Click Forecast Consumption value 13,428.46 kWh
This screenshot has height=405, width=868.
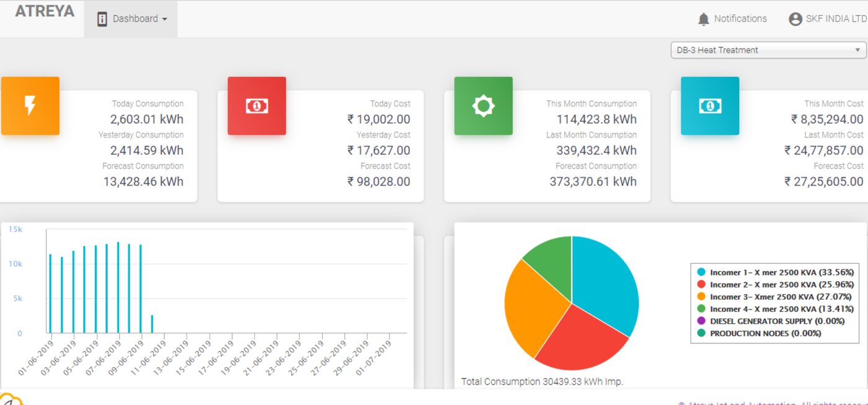tap(143, 181)
